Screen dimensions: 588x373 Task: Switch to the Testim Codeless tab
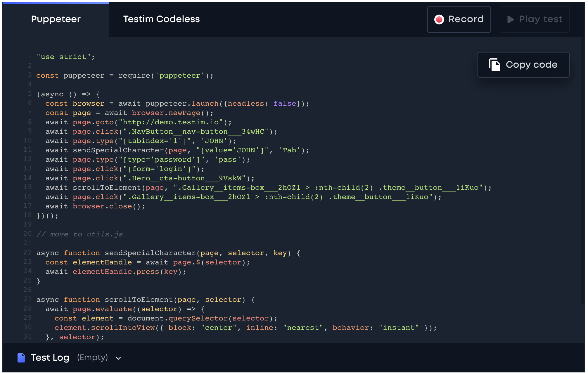pyautogui.click(x=162, y=19)
